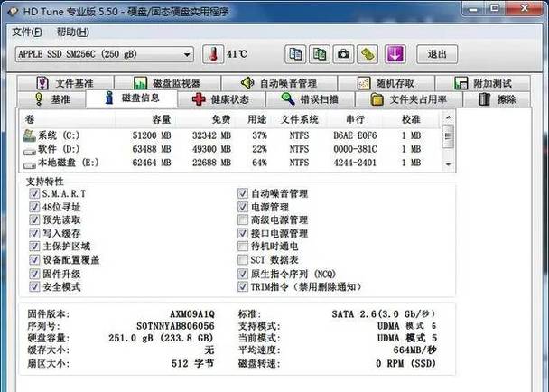Screen dimensions: 549x392
Task: Click the 系统 (C:) drive icon
Action: [30, 135]
